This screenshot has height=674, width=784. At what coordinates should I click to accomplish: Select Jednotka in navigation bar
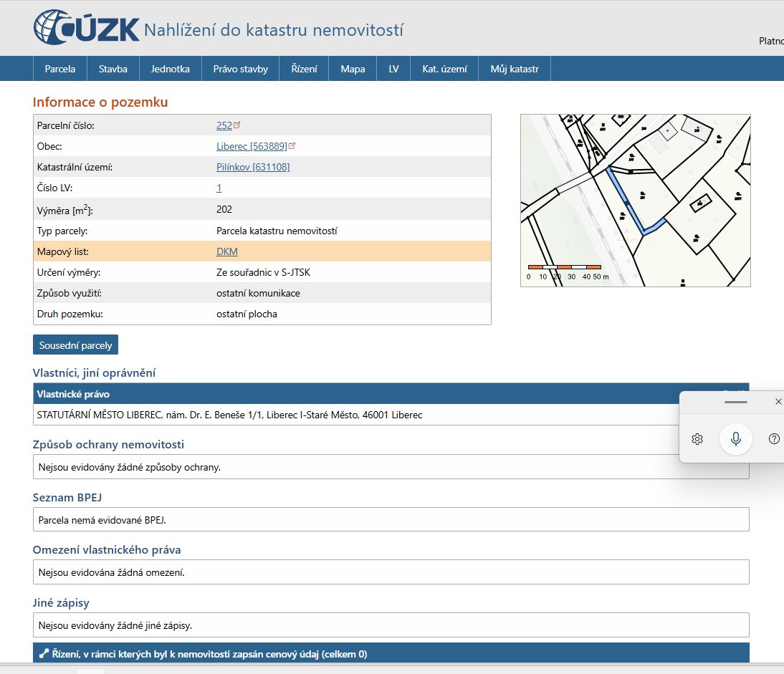pyautogui.click(x=171, y=69)
